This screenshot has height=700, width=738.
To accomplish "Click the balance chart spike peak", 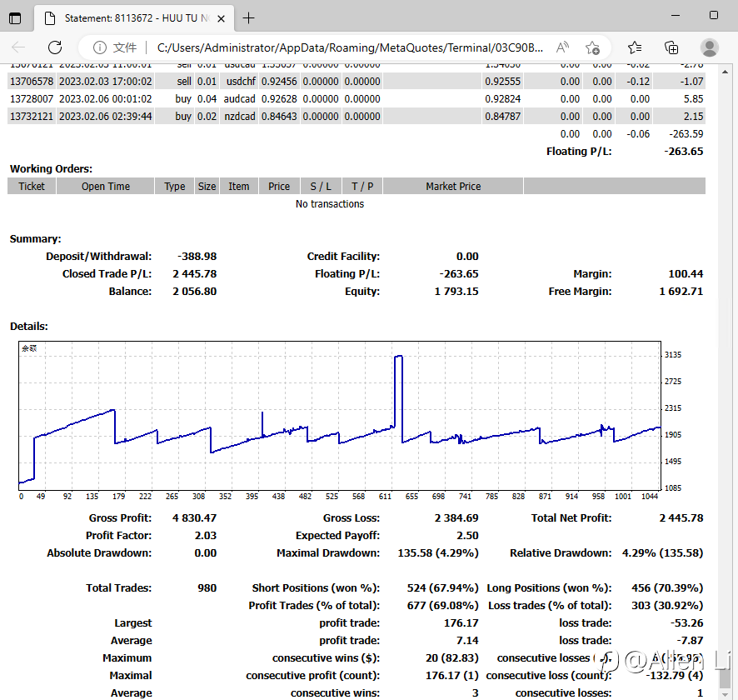I will [x=398, y=357].
